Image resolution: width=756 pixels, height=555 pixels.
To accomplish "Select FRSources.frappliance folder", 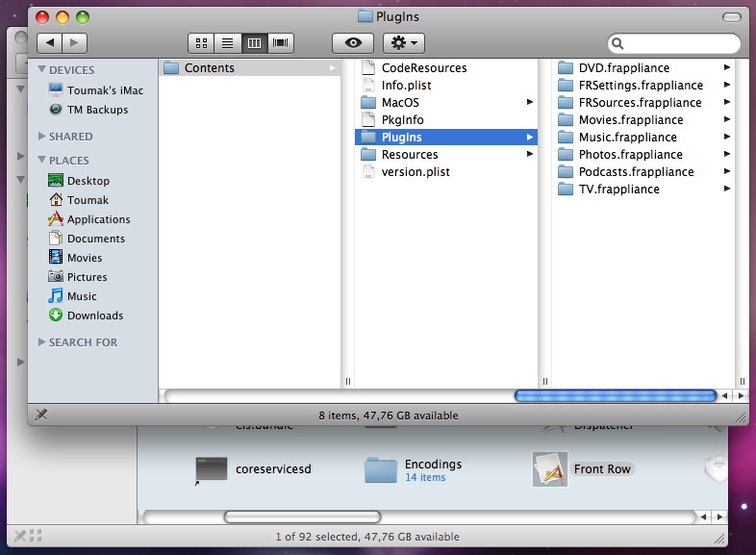I will click(x=643, y=103).
